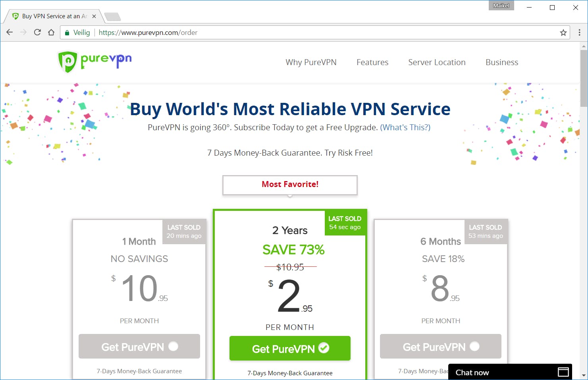The height and width of the screenshot is (380, 588).
Task: Reload the page with the refresh icon
Action: [x=37, y=33]
